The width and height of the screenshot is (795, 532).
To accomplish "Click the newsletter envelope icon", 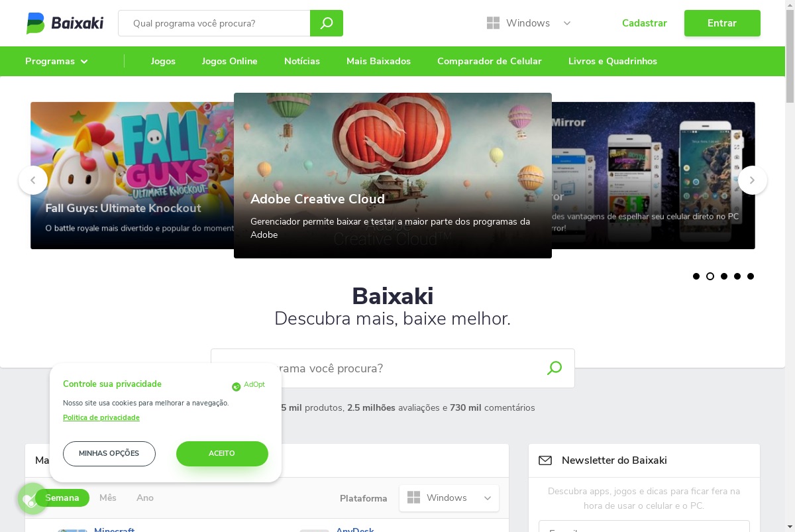I will pos(545,460).
